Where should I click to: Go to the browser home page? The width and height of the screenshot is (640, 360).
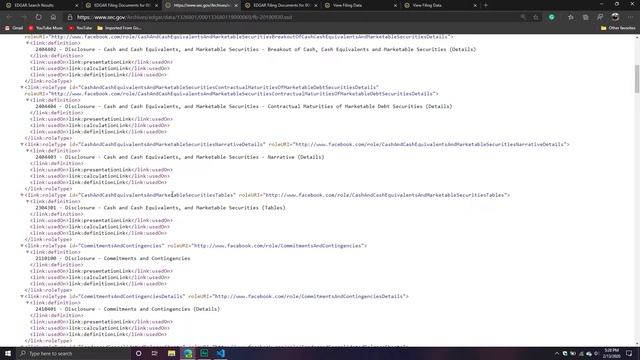click(53, 17)
